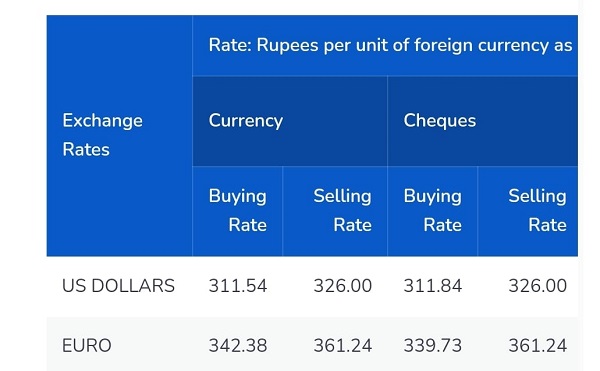The height and width of the screenshot is (371, 600).
Task: Select the Cheques column group header
Action: tap(483, 121)
